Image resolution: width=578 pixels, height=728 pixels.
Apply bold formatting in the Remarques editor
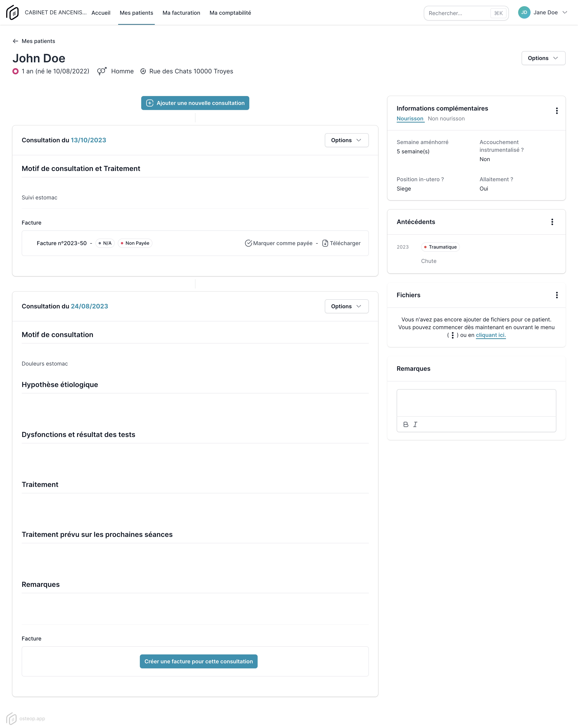(405, 424)
